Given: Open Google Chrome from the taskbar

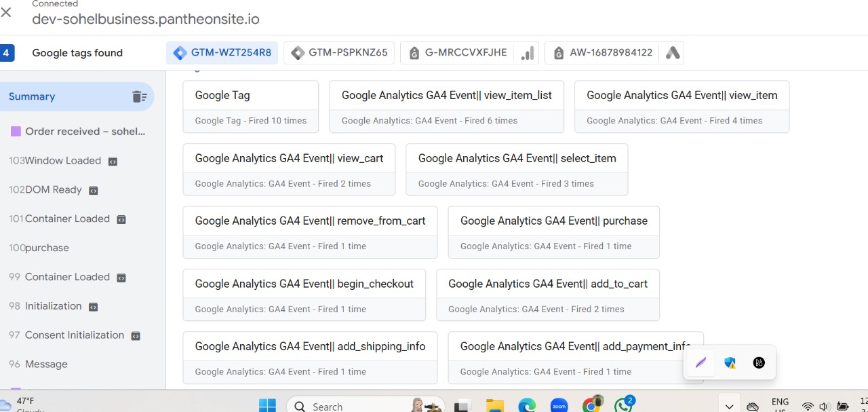Looking at the screenshot, I should (592, 405).
